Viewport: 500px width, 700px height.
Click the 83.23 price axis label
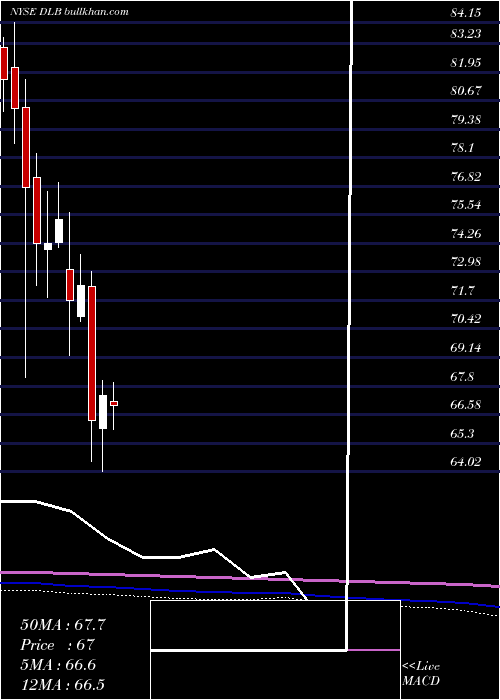pyautogui.click(x=466, y=33)
